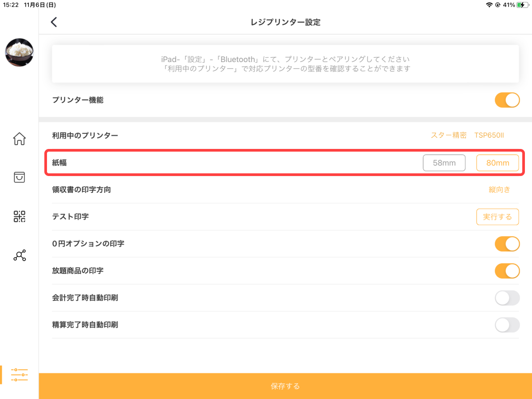The image size is (532, 399).
Task: Tap the back arrow to exit printer settings
Action: (54, 22)
